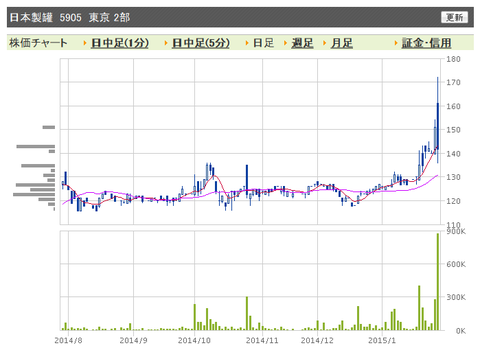
Task: Click the orange arrow before 日中足(5分)
Action: (x=166, y=43)
